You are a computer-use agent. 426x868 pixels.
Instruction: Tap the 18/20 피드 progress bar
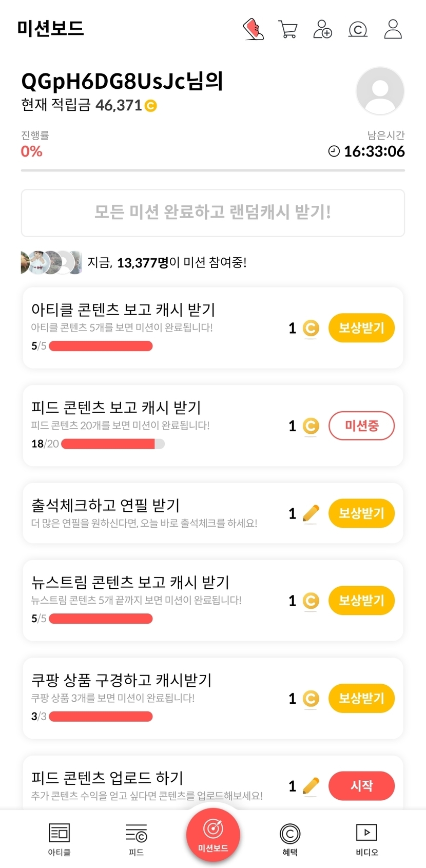pyautogui.click(x=113, y=444)
